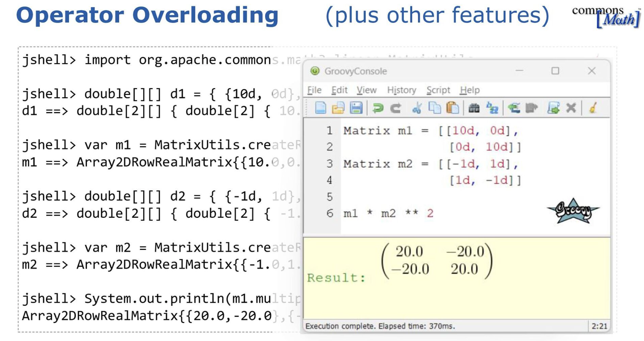
Task: Open the Replace tool icon
Action: [492, 108]
